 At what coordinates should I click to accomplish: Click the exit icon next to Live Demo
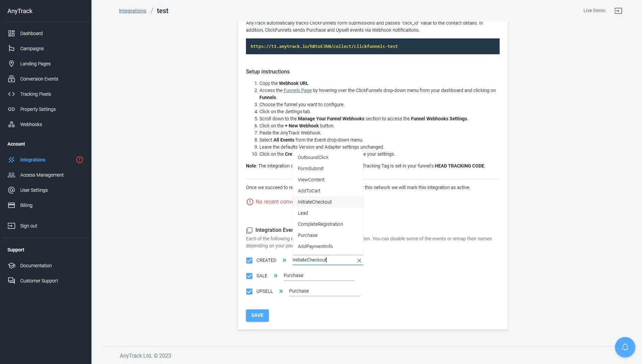click(618, 11)
